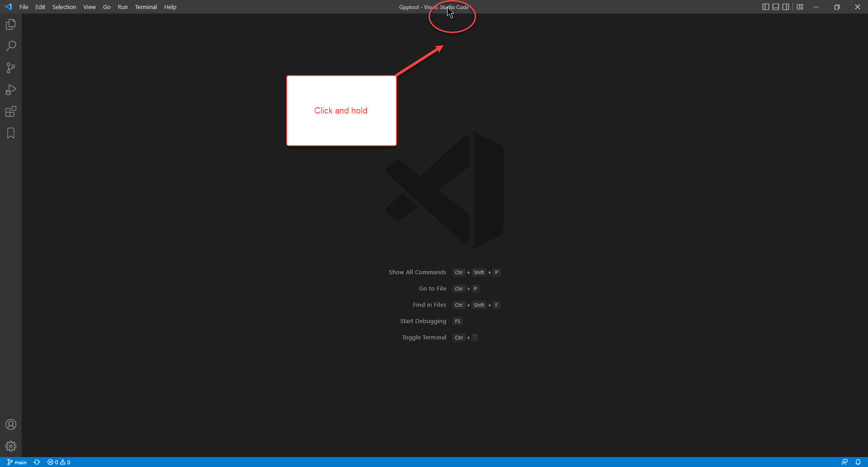Open the Run and Debug view
The width and height of the screenshot is (868, 467).
coord(11,90)
